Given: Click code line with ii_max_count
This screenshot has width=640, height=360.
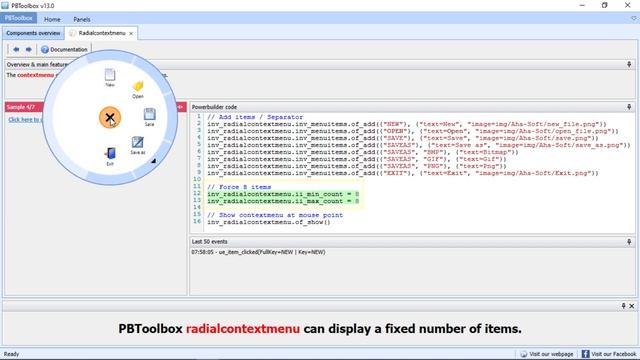Looking at the screenshot, I should [x=283, y=201].
